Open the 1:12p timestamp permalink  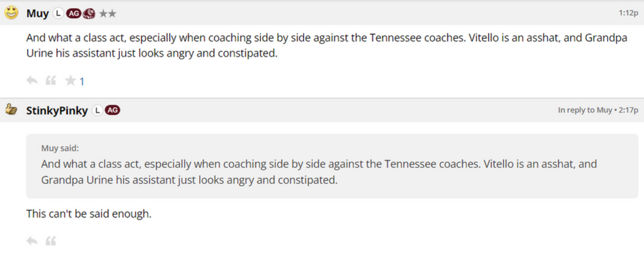[x=628, y=13]
